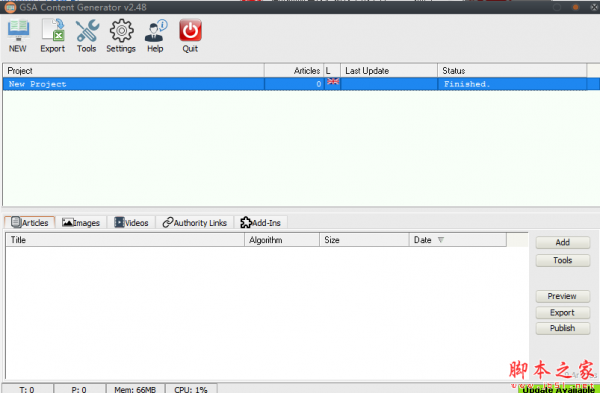The image size is (600, 393).
Task: Click the UK flag language icon
Action: (333, 82)
